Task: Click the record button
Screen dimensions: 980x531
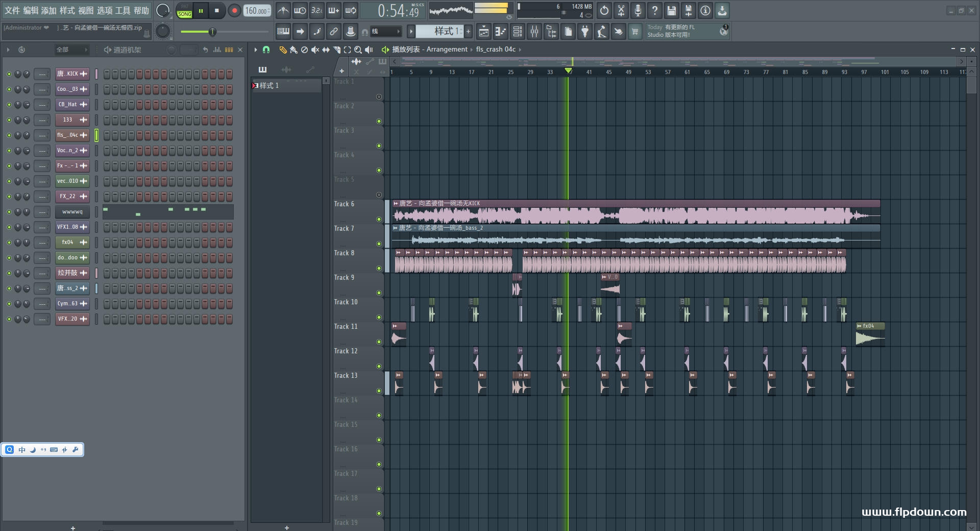Action: [x=234, y=11]
